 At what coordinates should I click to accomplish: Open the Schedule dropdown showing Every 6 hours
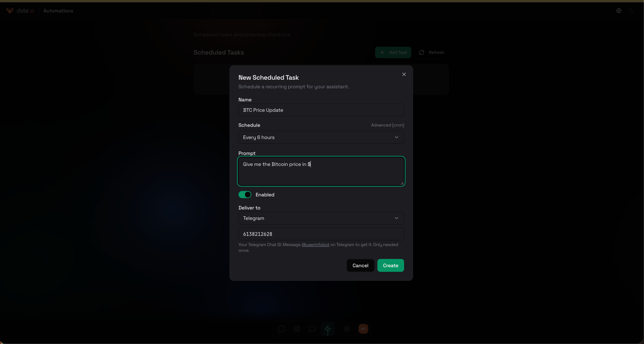321,137
